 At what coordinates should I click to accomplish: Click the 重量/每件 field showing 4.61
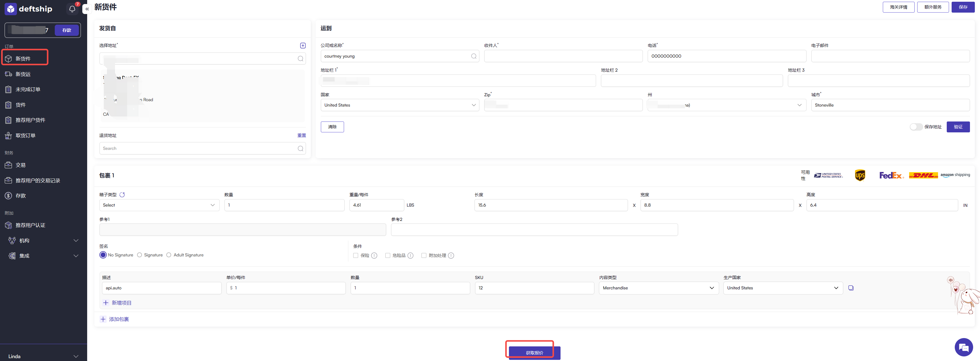[x=377, y=205]
